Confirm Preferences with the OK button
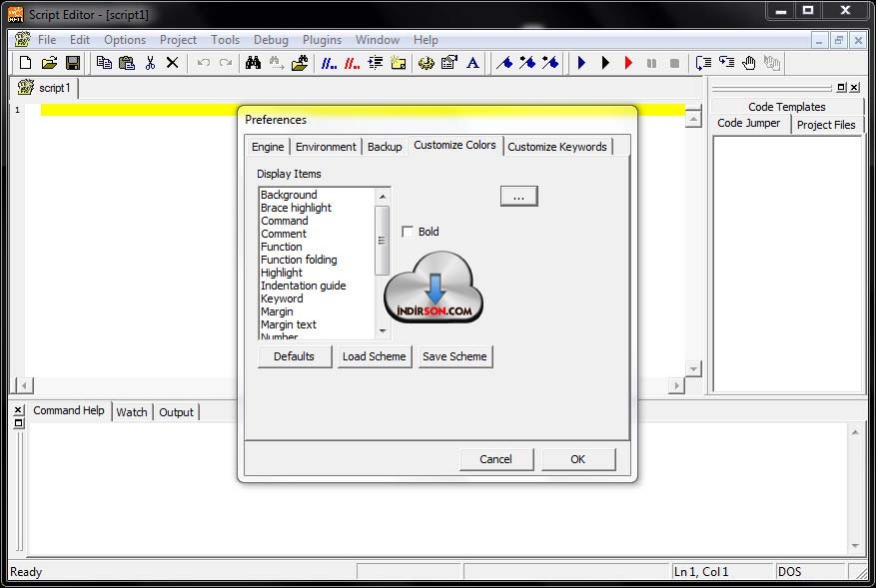The image size is (876, 588). (578, 459)
